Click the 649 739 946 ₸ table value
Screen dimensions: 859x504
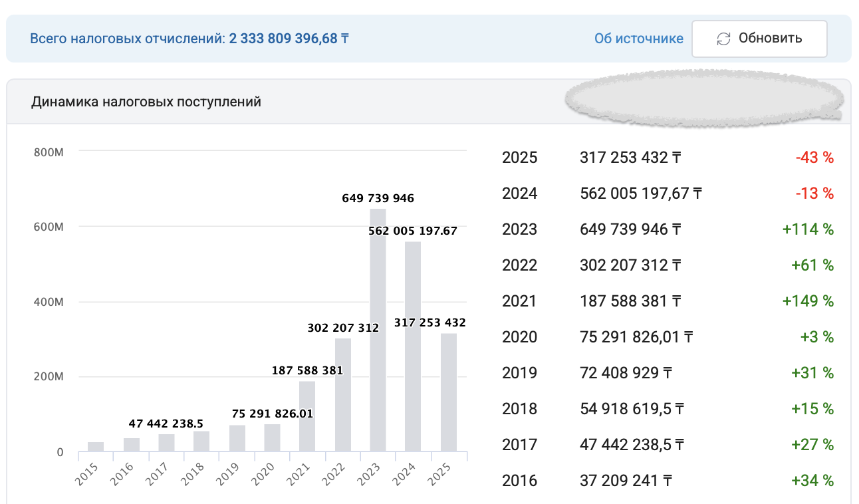tap(630, 229)
